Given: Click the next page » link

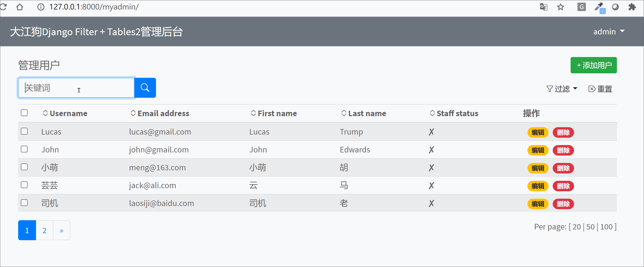Looking at the screenshot, I should (62, 230).
